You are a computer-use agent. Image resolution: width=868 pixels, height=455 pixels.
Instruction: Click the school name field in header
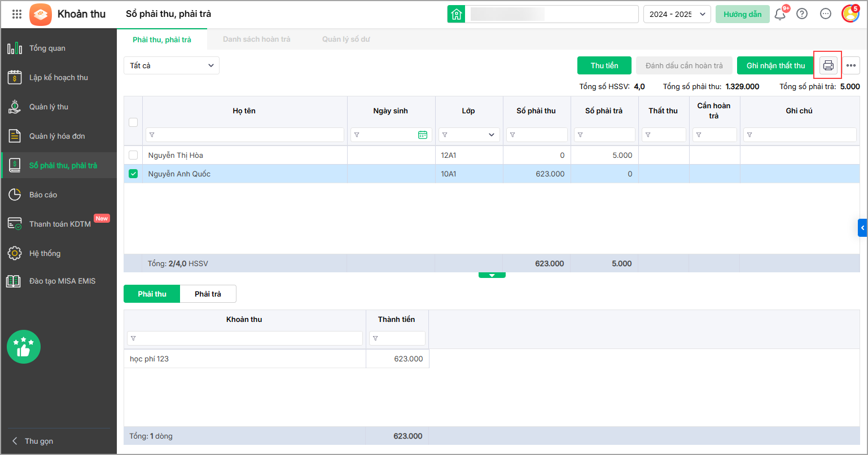551,14
